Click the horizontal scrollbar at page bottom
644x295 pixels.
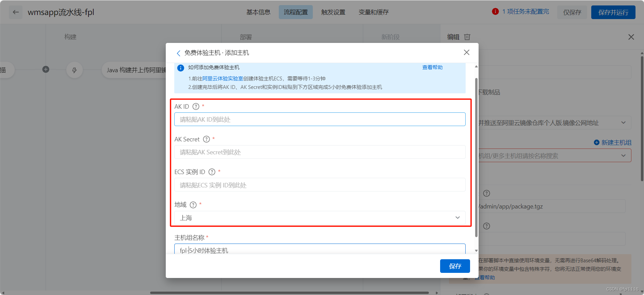coord(289,293)
